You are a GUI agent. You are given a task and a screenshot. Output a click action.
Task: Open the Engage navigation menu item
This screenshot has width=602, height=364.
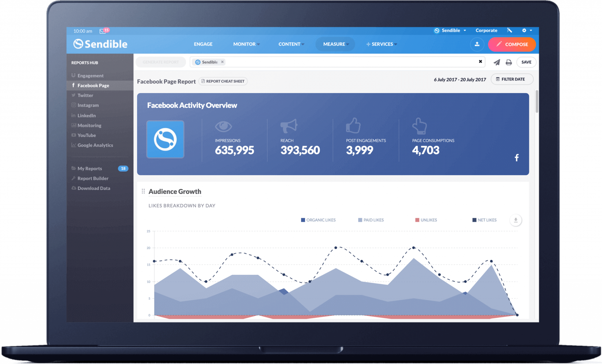pyautogui.click(x=203, y=44)
